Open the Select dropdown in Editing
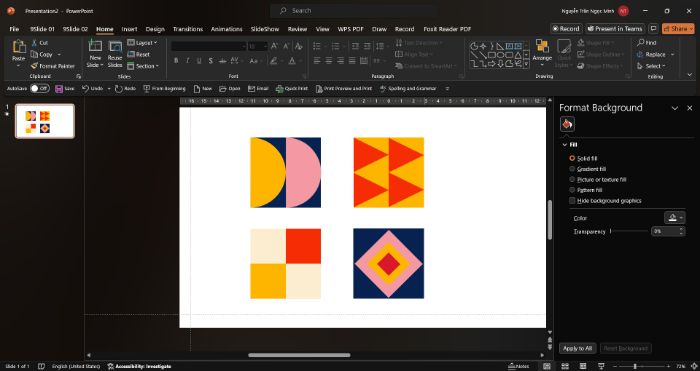The height and width of the screenshot is (371, 700). (x=652, y=66)
